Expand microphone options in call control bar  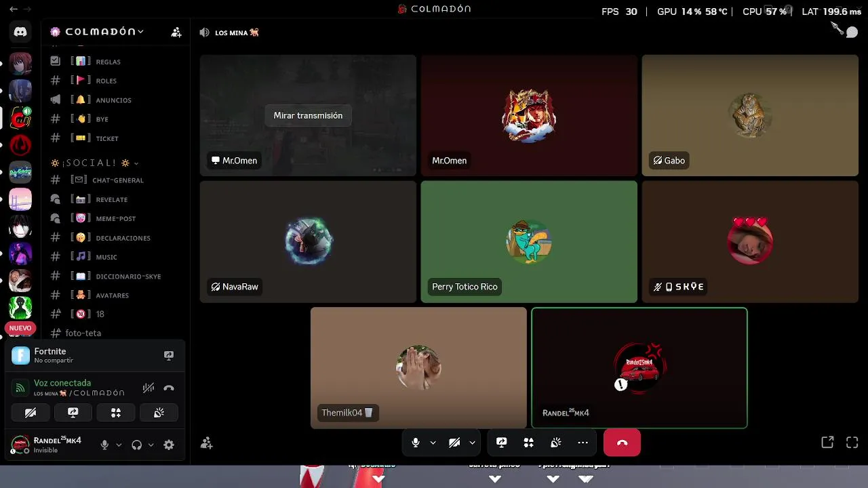(x=433, y=443)
